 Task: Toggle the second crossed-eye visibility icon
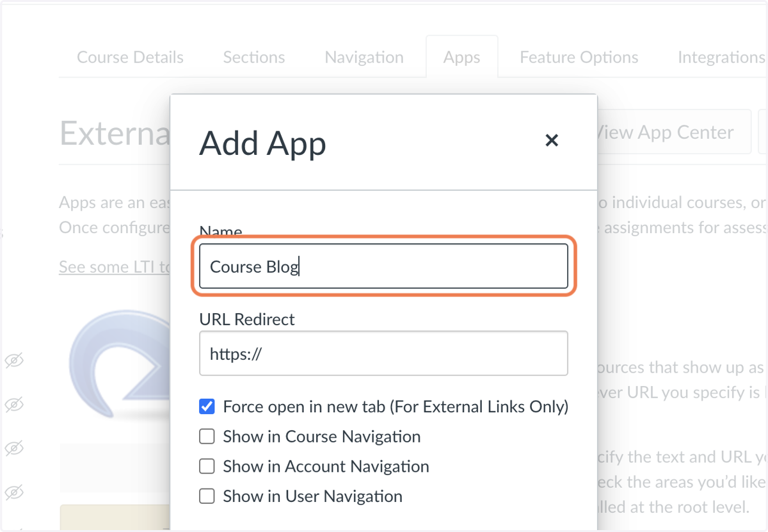[14, 405]
